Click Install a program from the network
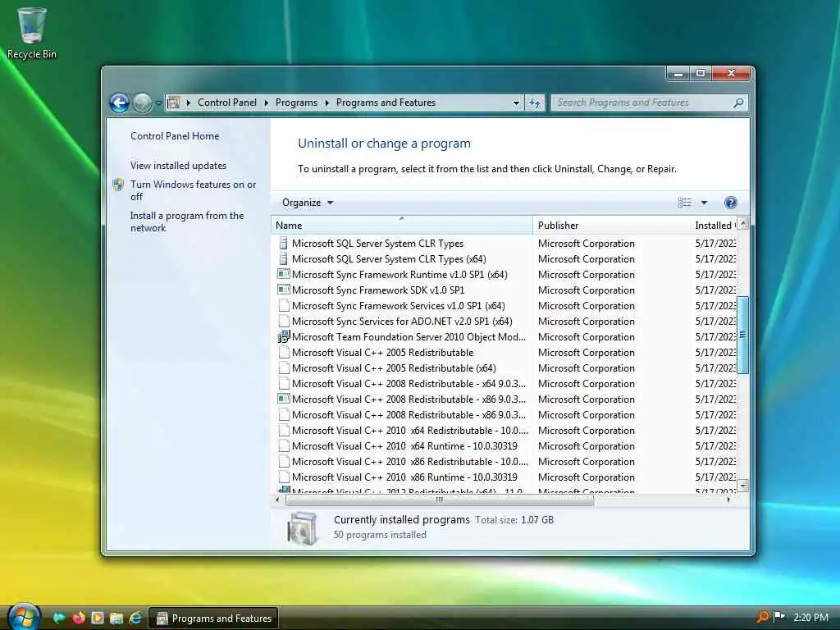840x630 pixels. [x=187, y=221]
